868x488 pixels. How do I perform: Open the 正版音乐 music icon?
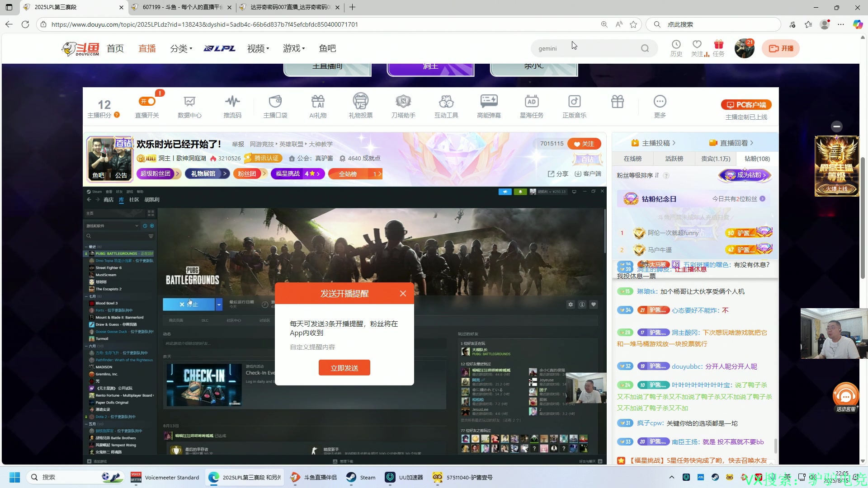click(574, 102)
